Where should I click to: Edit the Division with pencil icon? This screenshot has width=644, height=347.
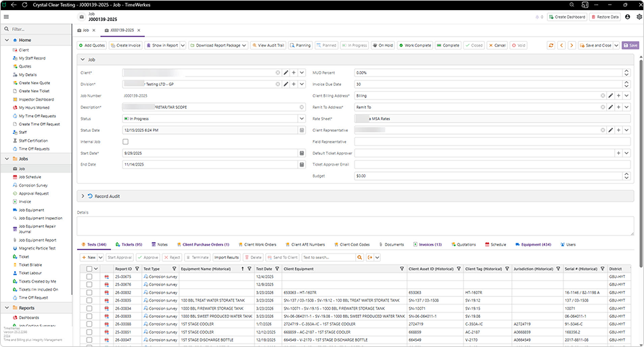coord(286,84)
